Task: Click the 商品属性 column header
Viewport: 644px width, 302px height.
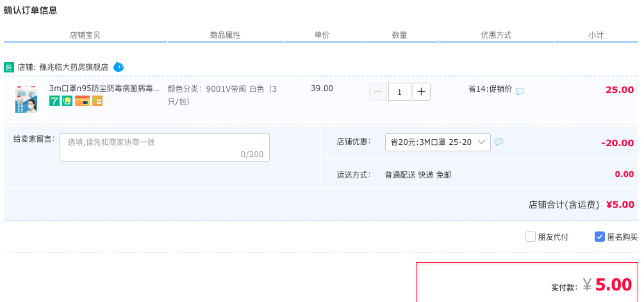Action: pos(225,35)
